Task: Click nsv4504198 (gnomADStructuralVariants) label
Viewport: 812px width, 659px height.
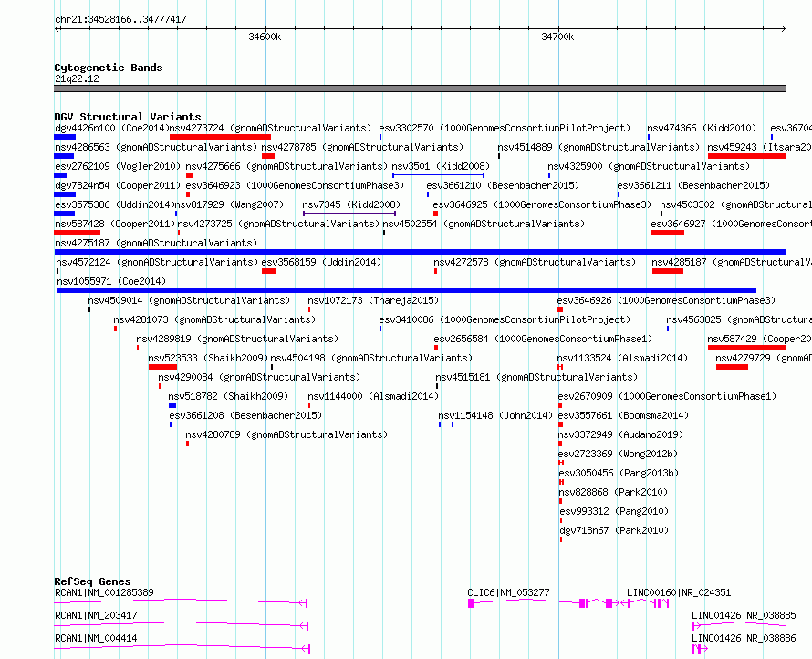Action: pos(371,358)
